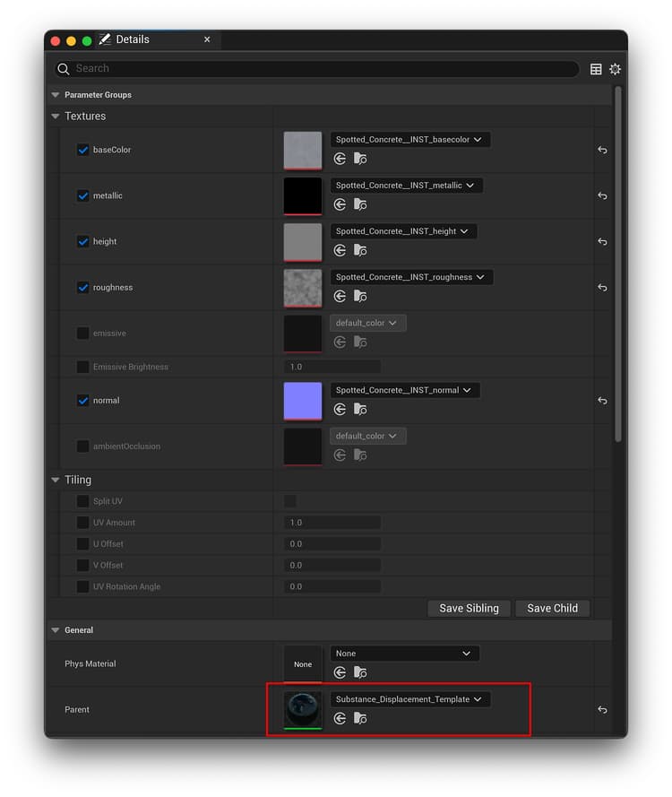Close the Details tab
This screenshot has height=797, width=672.
(x=207, y=39)
